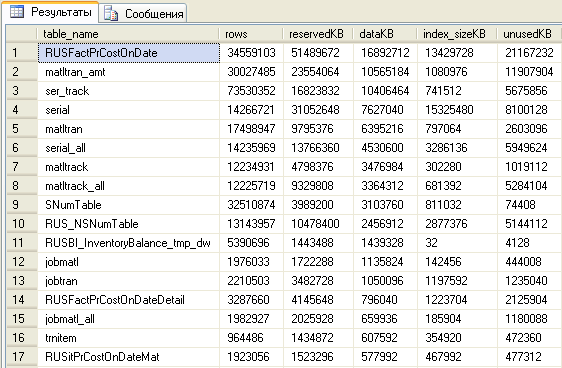Select index_sizeKB value 3286136
Screen dimensions: 562x368
(457, 148)
